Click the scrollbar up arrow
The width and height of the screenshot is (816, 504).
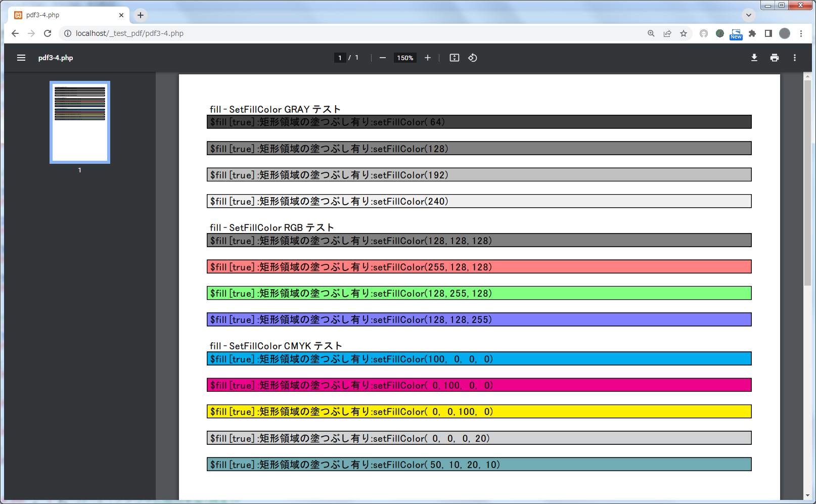(807, 76)
